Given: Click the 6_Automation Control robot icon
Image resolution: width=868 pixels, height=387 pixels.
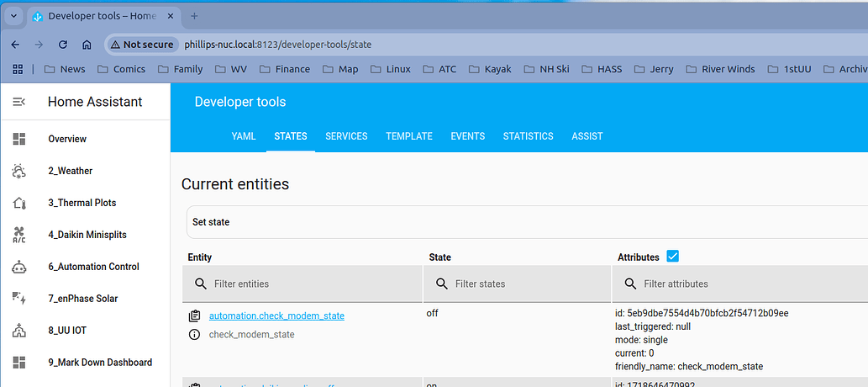Looking at the screenshot, I should coord(18,267).
